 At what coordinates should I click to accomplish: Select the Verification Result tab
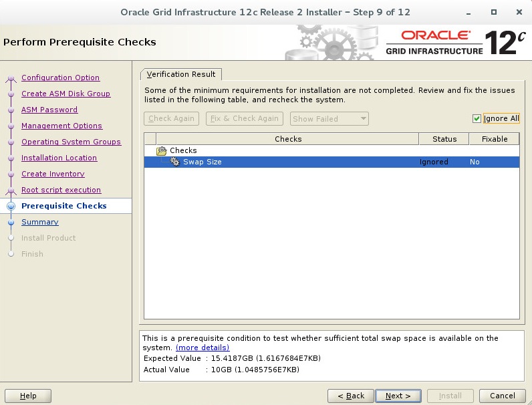pyautogui.click(x=181, y=74)
